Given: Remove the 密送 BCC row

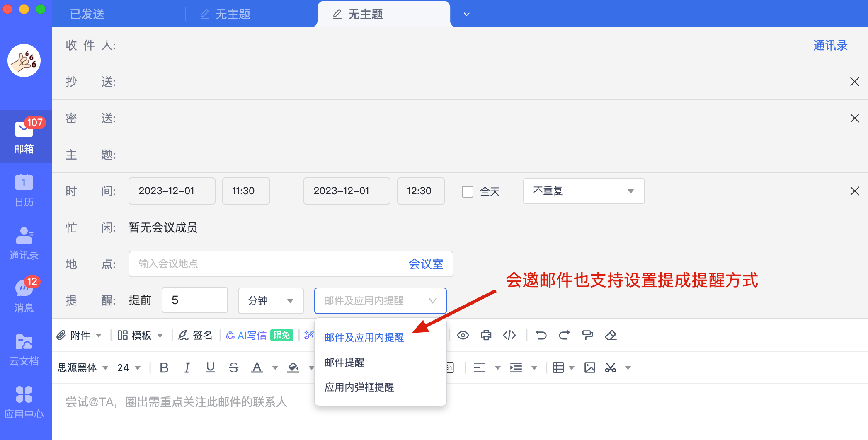Looking at the screenshot, I should click(x=855, y=118).
